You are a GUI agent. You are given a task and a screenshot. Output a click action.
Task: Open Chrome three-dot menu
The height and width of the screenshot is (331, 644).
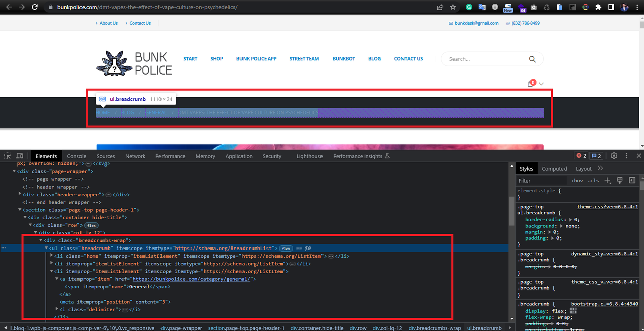coord(637,7)
